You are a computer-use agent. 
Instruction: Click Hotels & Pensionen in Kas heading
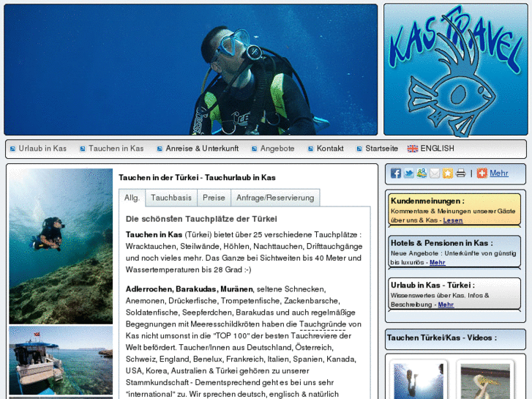coord(442,243)
